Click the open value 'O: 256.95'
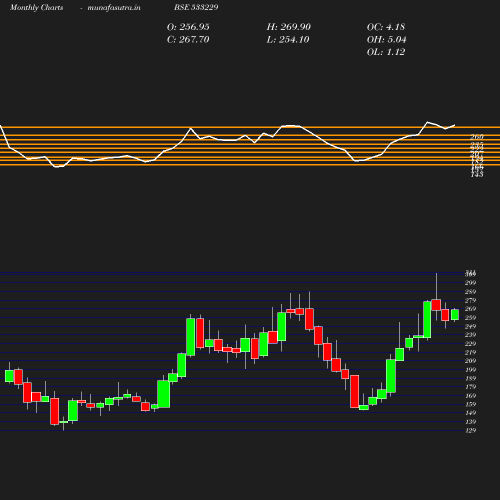Image resolution: width=500 pixels, height=500 pixels. click(x=188, y=27)
